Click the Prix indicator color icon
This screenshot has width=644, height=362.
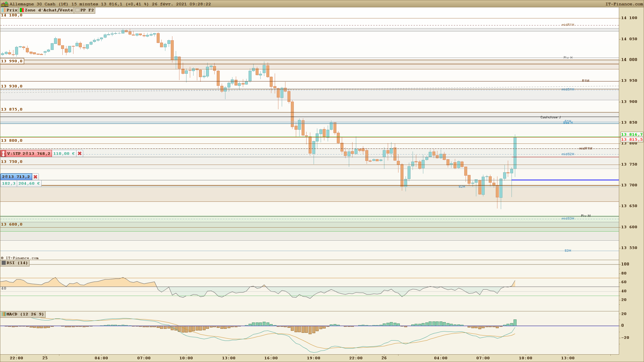point(4,10)
